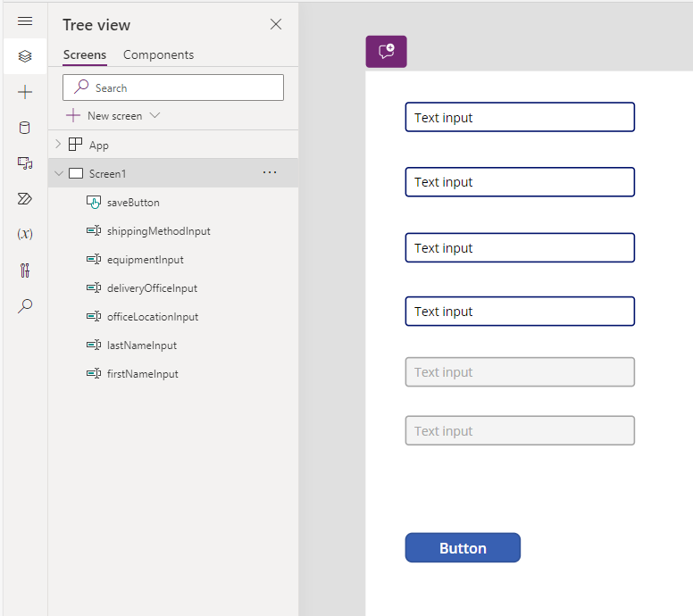Open the Insert plus icon in sidebar

pyautogui.click(x=25, y=92)
